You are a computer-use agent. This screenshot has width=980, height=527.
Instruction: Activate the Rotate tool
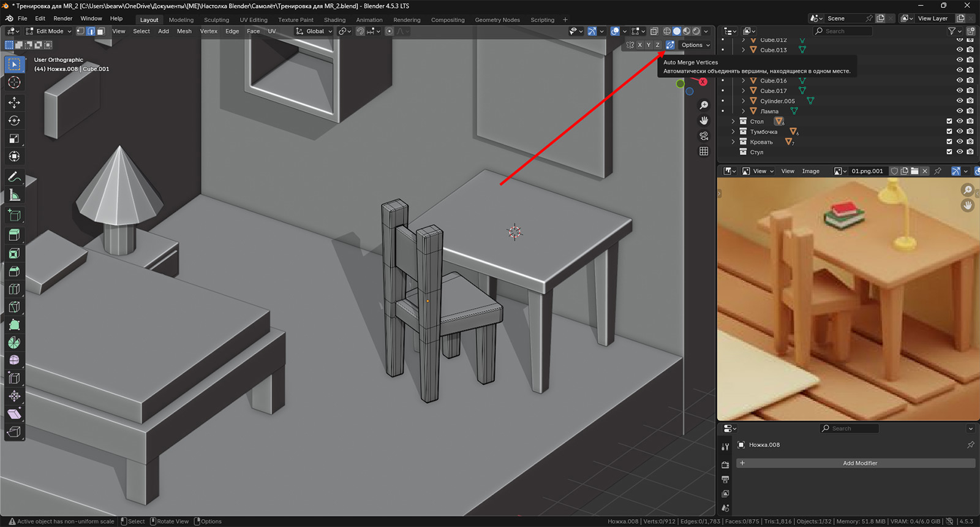pyautogui.click(x=14, y=121)
